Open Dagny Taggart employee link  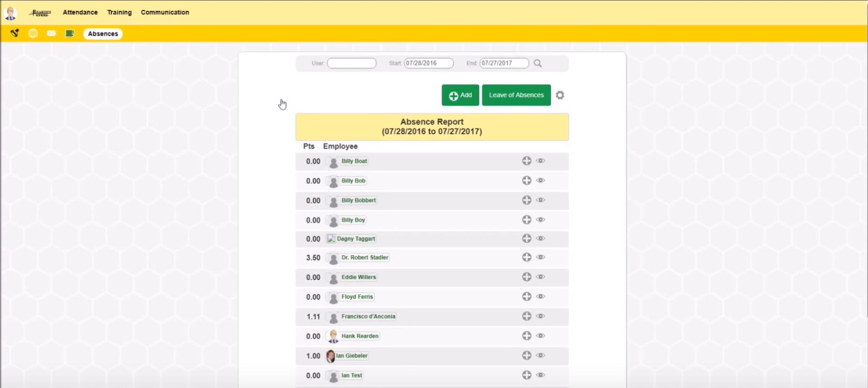pyautogui.click(x=356, y=238)
